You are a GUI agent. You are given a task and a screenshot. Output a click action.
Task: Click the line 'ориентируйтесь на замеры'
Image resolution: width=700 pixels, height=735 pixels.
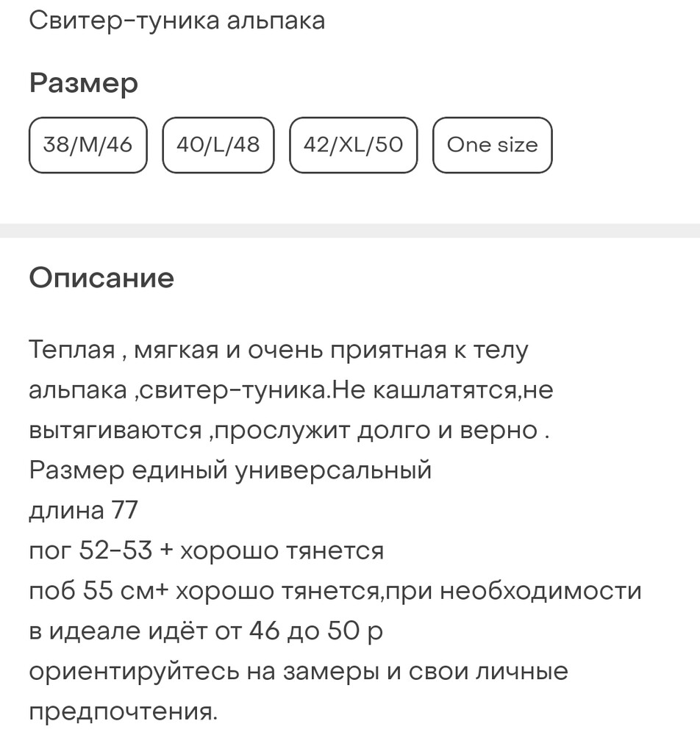[x=299, y=670]
